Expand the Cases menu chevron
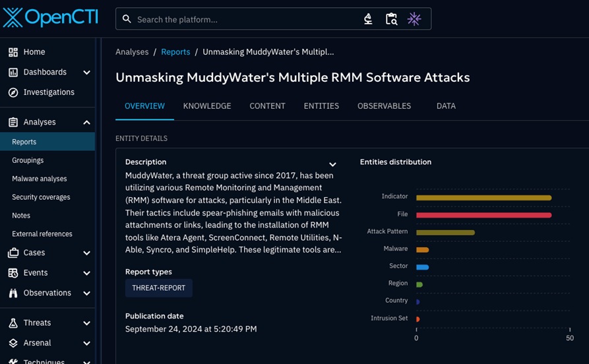 pos(87,253)
